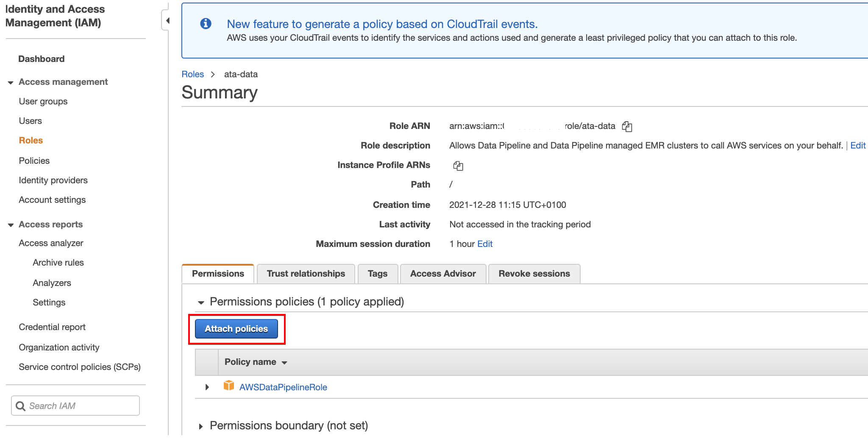Open the Revoke sessions tab

point(534,274)
